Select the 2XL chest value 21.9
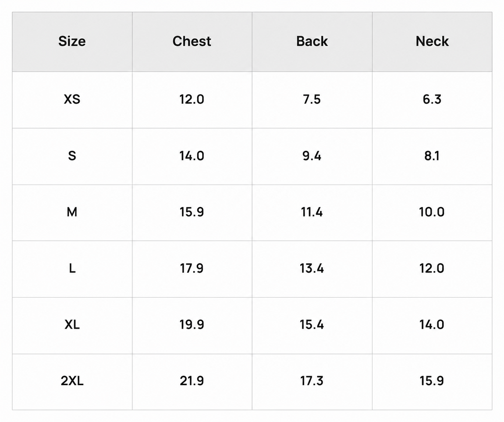The image size is (504, 422). pyautogui.click(x=192, y=381)
